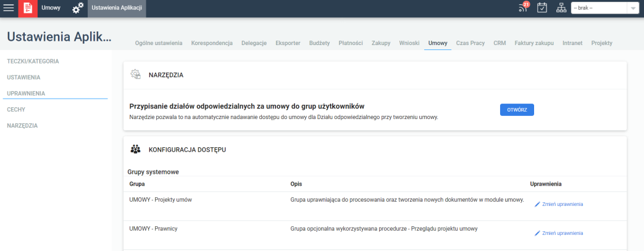644x251 pixels.
Task: Select the Zakupy tab
Action: [x=381, y=43]
